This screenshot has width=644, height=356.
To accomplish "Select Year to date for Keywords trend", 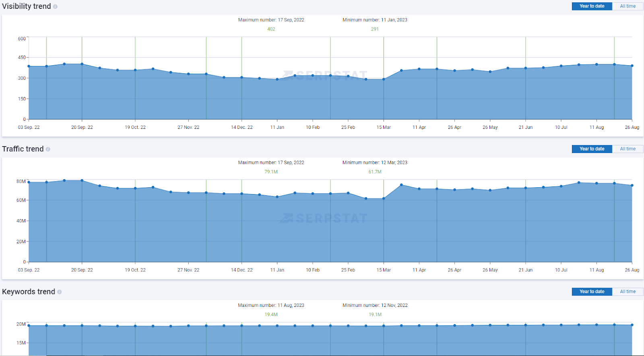I will tap(592, 292).
